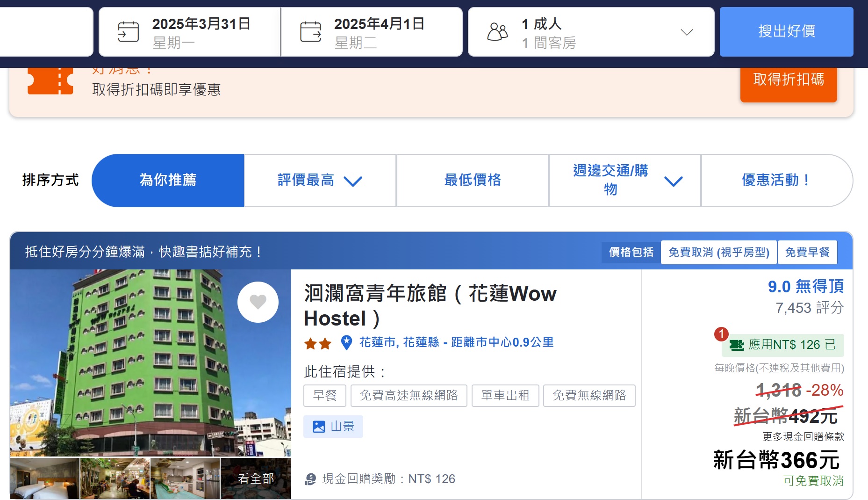This screenshot has width=868, height=500.
Task: Click 每晚價格(不連稅及其他費用) note
Action: pos(779,368)
